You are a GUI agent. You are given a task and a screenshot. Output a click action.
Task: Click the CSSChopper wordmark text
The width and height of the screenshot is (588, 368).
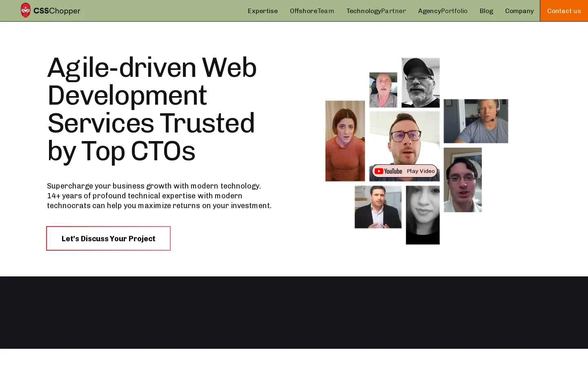point(57,11)
